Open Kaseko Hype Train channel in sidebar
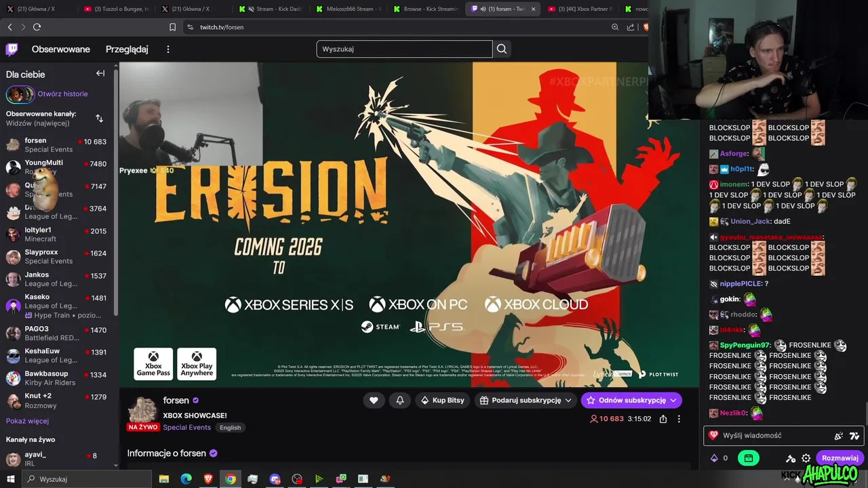This screenshot has width=868, height=488. [56, 306]
